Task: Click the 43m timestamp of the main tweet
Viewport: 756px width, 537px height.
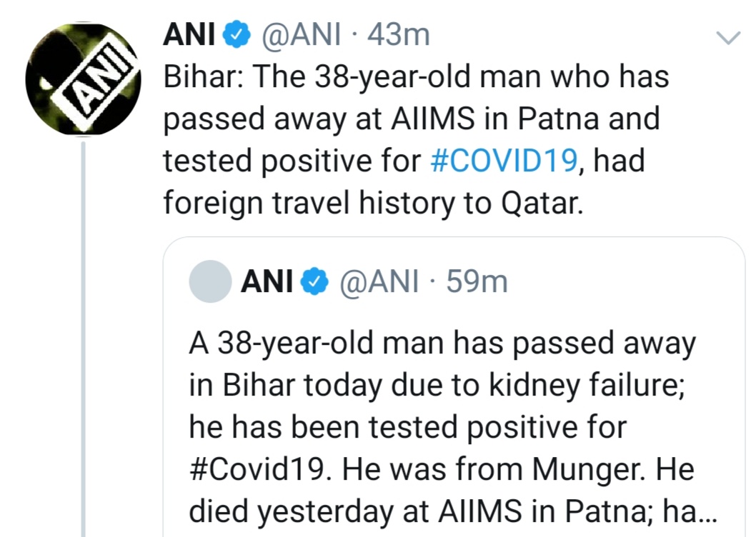Action: (x=398, y=35)
